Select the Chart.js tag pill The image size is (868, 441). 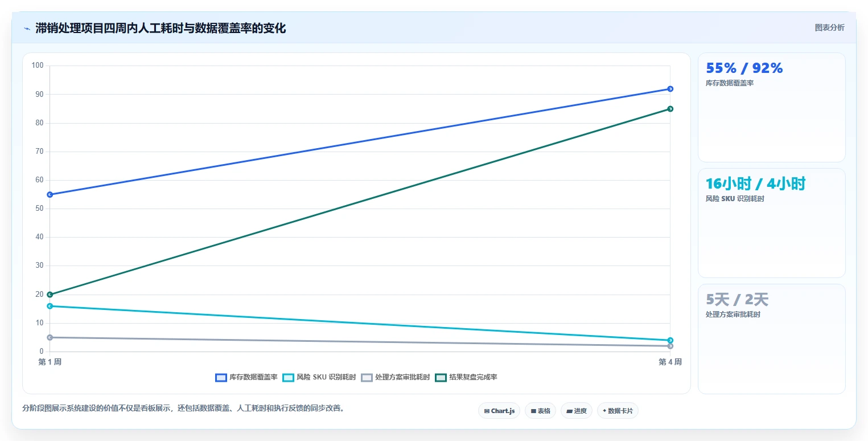(499, 411)
